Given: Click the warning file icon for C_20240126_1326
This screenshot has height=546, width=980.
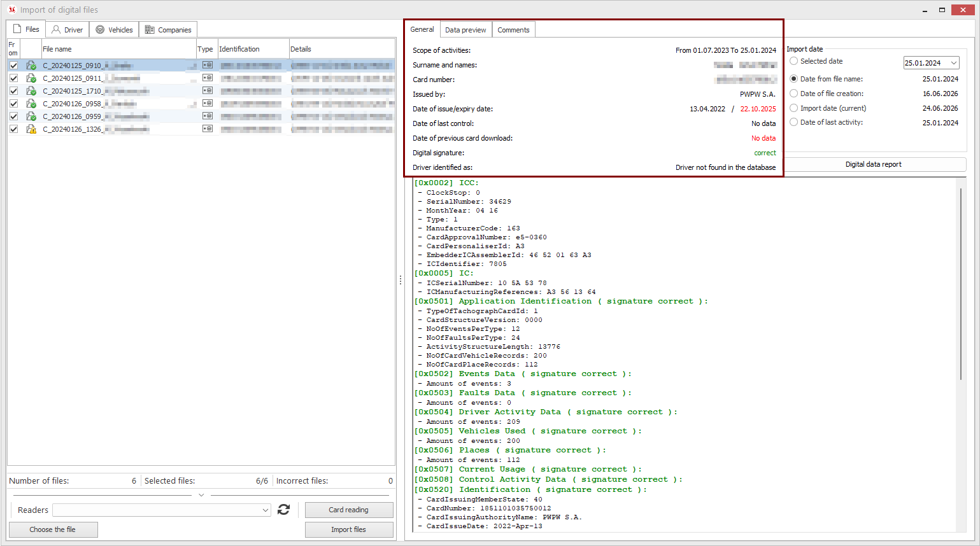Looking at the screenshot, I should tap(31, 129).
